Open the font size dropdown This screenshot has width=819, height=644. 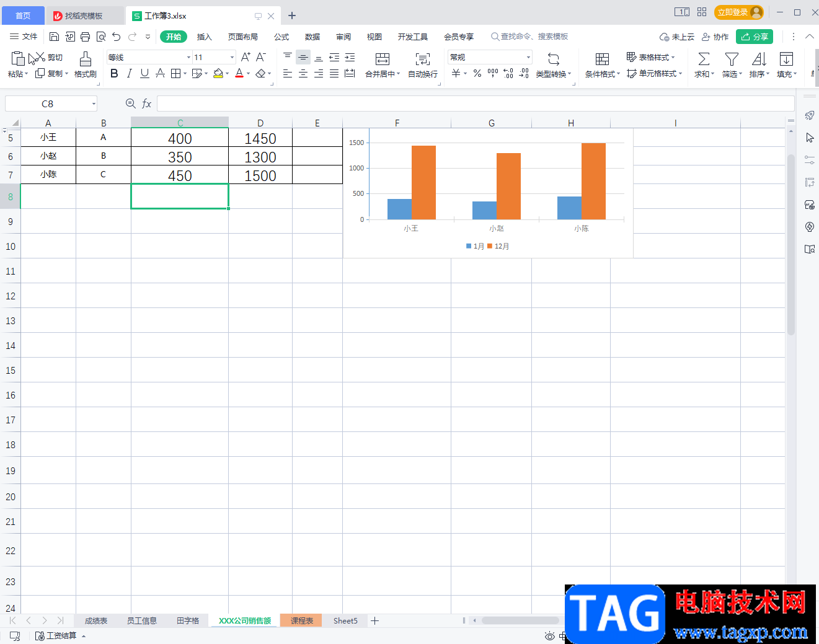[x=232, y=57]
